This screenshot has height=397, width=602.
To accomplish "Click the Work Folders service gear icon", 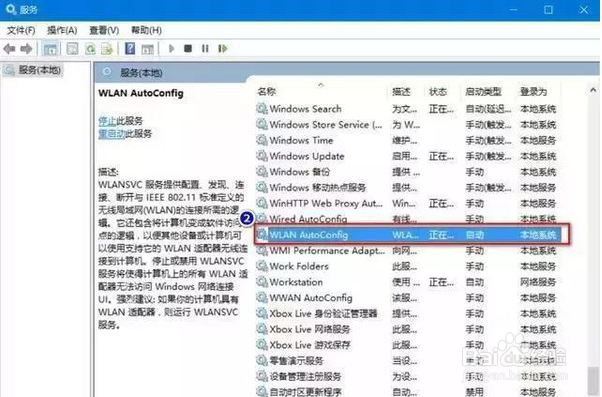I will point(262,266).
